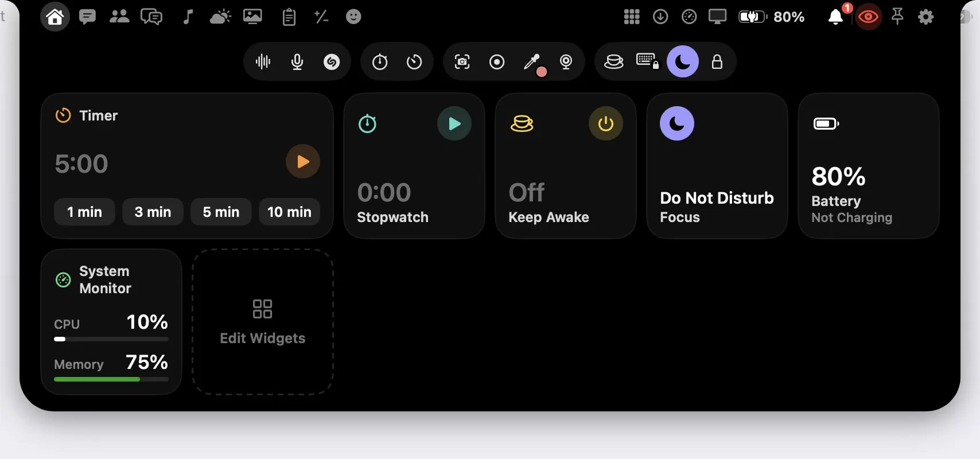Click the padlock lock screen quick action
Image resolution: width=980 pixels, height=459 pixels.
(x=717, y=61)
